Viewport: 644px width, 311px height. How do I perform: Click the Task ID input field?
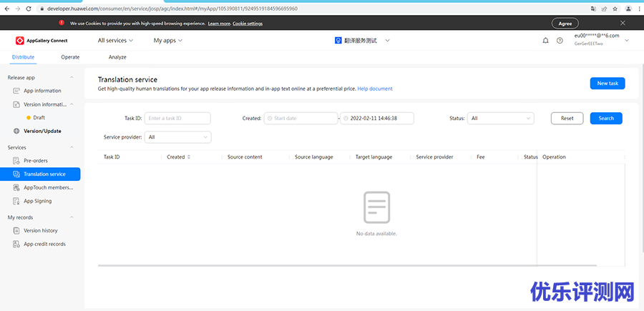tap(177, 118)
